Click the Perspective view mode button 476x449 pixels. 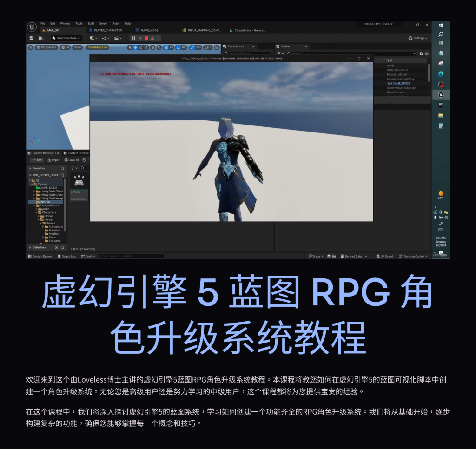46,47
